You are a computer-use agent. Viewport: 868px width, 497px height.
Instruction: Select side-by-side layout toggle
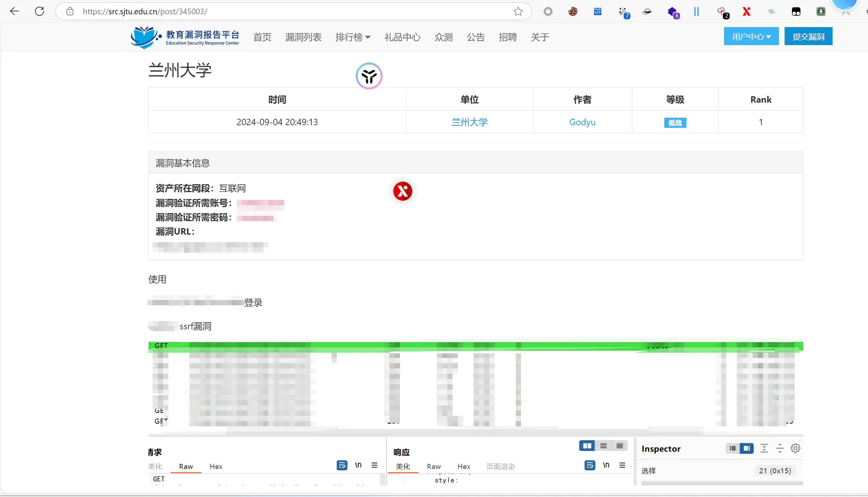tap(587, 446)
